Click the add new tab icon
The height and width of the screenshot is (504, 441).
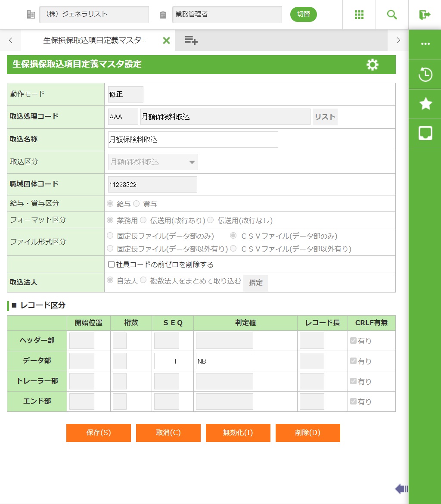pyautogui.click(x=191, y=40)
